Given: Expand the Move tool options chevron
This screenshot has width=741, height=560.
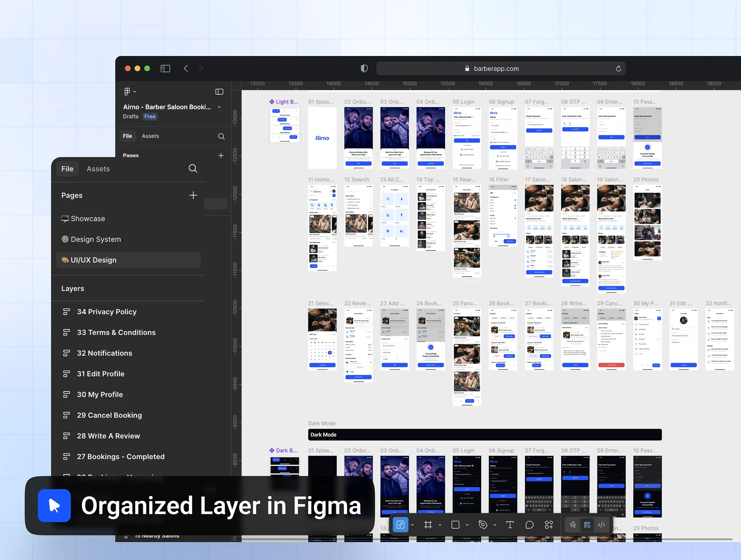Looking at the screenshot, I should coord(412,525).
